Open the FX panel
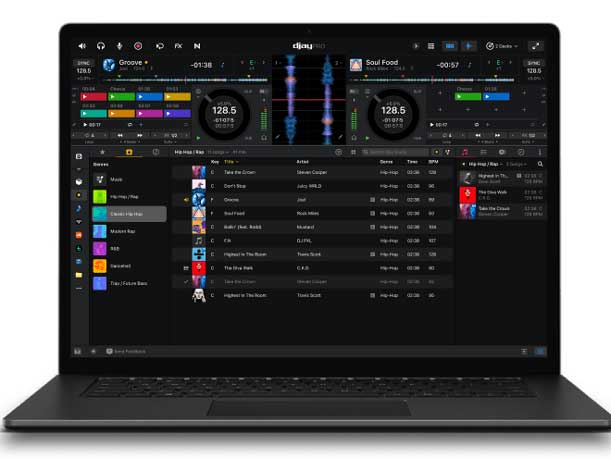Viewport: 611px width, 458px height. tap(178, 46)
